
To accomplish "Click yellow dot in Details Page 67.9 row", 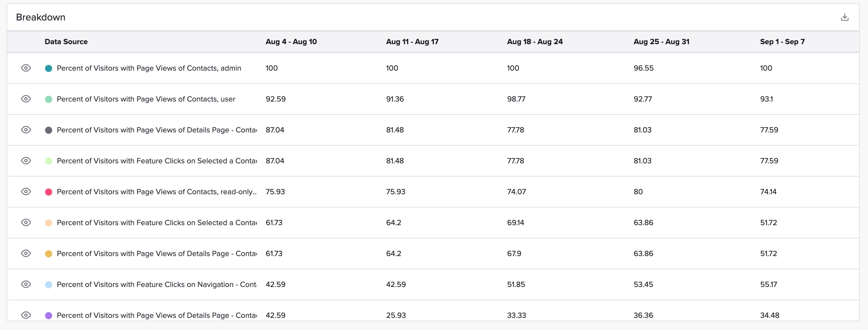I will point(49,254).
